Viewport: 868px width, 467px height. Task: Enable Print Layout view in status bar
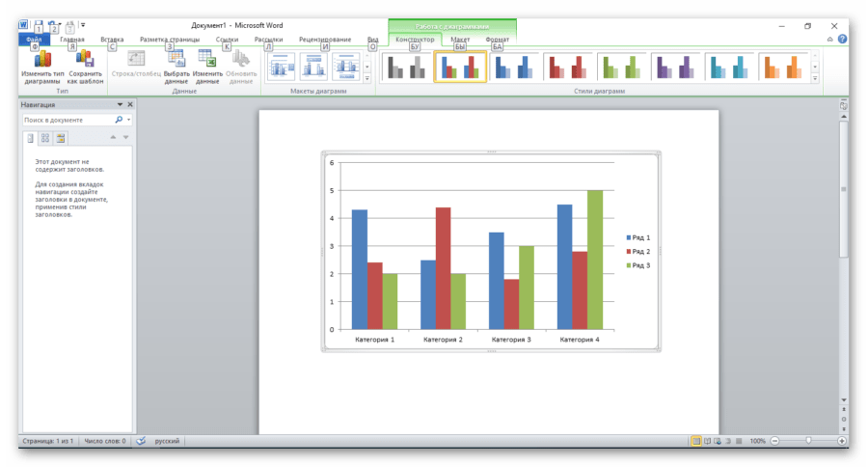click(x=695, y=441)
